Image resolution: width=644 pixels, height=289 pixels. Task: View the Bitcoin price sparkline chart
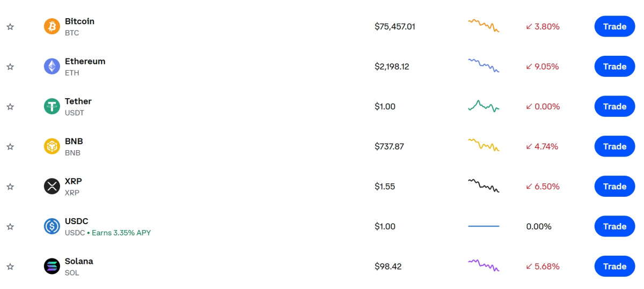(x=484, y=26)
